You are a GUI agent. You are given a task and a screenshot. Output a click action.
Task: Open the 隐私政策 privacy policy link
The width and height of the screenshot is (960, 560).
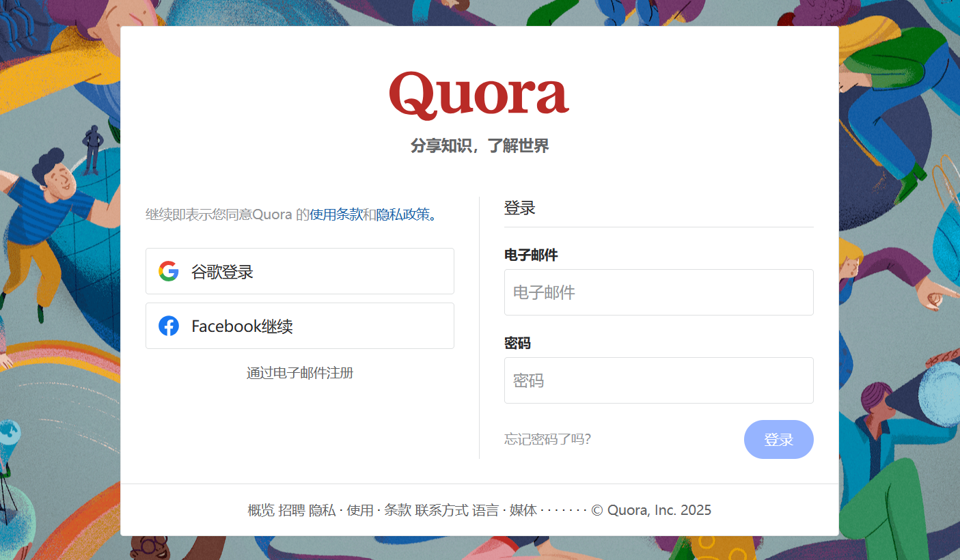point(403,214)
